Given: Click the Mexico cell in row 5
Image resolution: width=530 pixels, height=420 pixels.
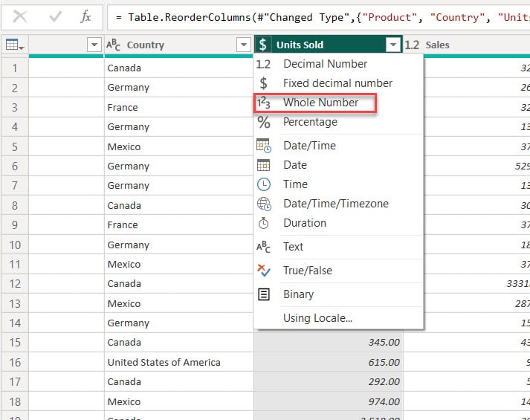Looking at the screenshot, I should [179, 146].
